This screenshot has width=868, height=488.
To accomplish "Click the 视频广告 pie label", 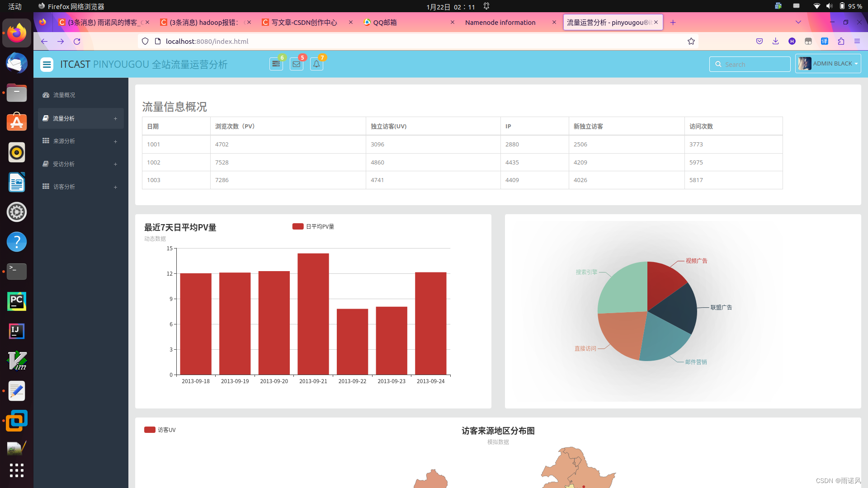I will click(x=697, y=261).
